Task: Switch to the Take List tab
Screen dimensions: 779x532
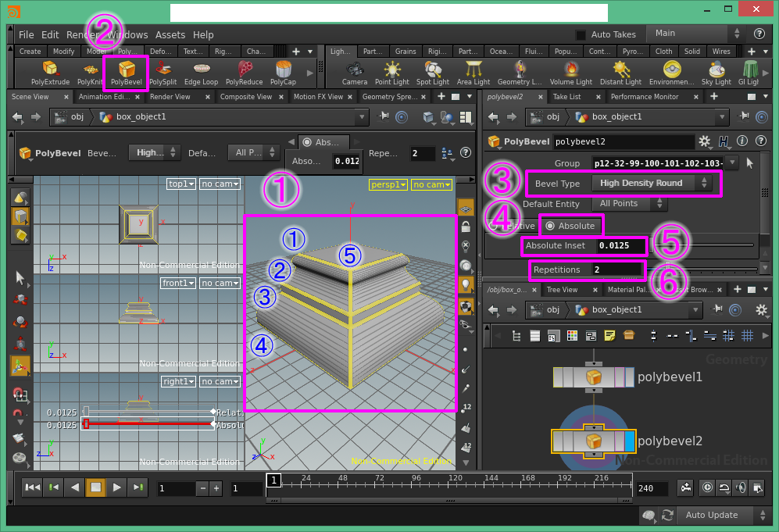Action: coord(566,97)
